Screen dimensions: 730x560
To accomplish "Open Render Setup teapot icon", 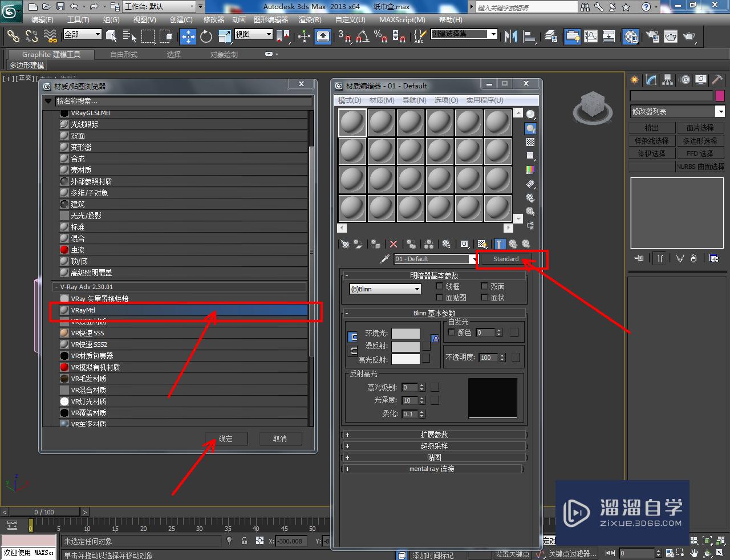I will coord(652,36).
